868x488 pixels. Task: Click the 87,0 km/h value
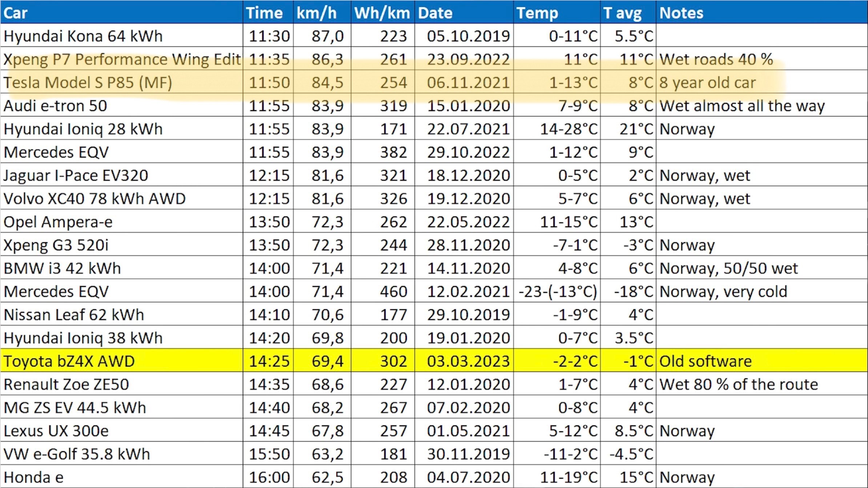coord(322,36)
